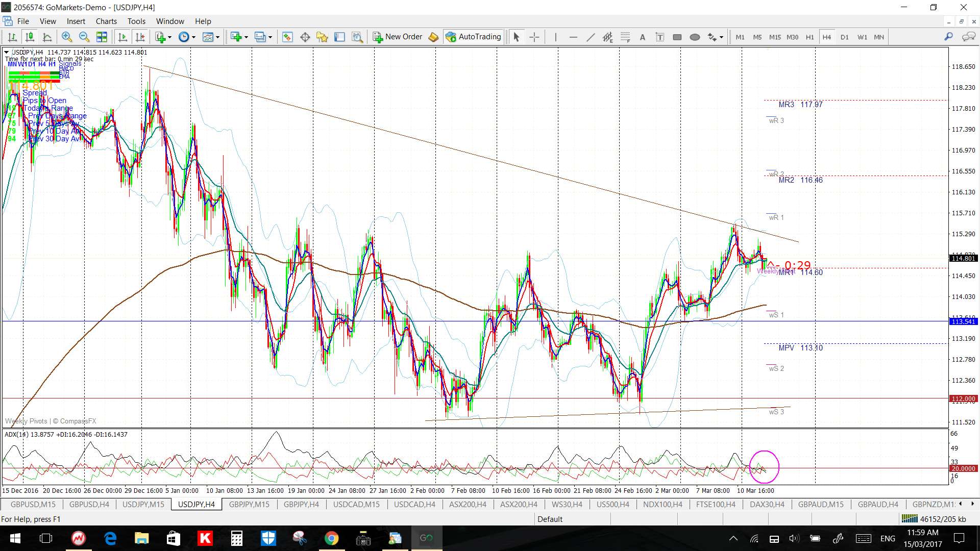Click the New Order button
980x551 pixels.
pos(398,37)
